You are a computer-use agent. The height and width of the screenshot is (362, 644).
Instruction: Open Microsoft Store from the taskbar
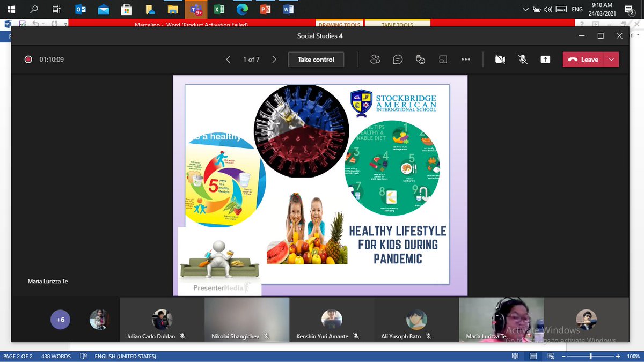[x=127, y=9]
